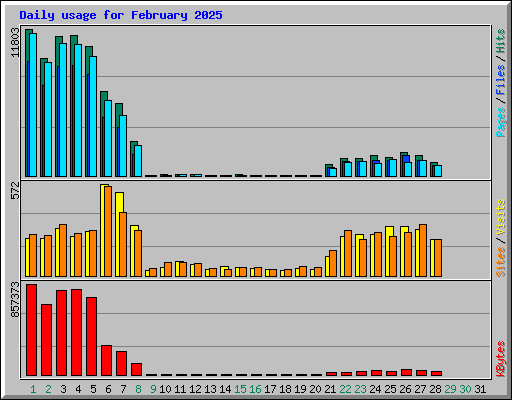Click day 12 on the x-axis
Screen dimensions: 512x400
click(x=195, y=389)
